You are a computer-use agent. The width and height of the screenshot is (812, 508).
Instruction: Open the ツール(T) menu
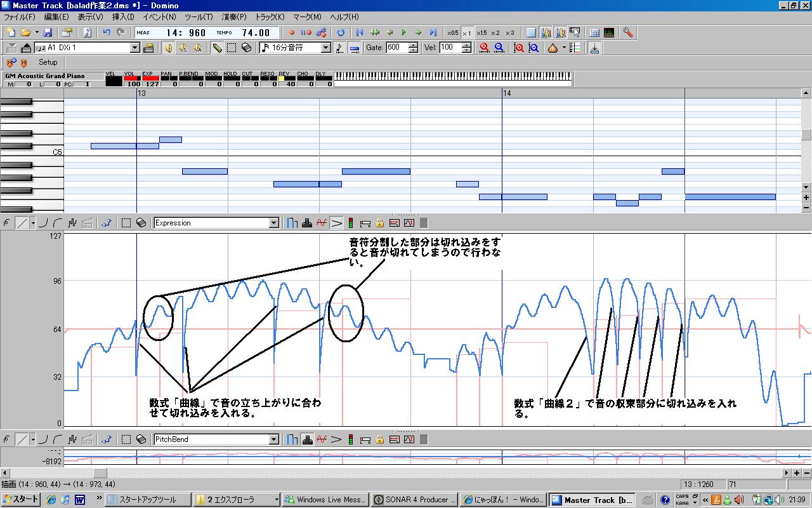pyautogui.click(x=199, y=17)
